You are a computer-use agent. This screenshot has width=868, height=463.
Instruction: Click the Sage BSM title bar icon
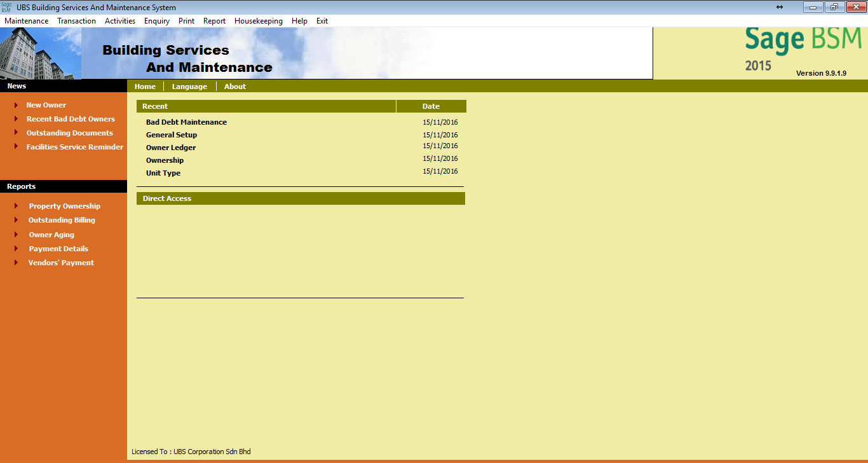coord(6,7)
